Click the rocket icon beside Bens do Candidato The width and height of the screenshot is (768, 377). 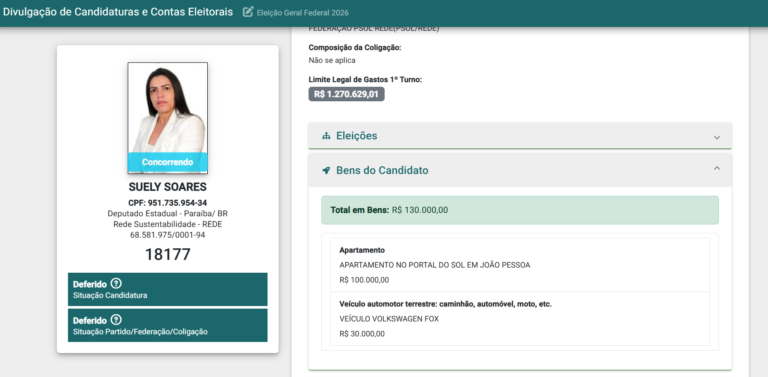coord(326,170)
